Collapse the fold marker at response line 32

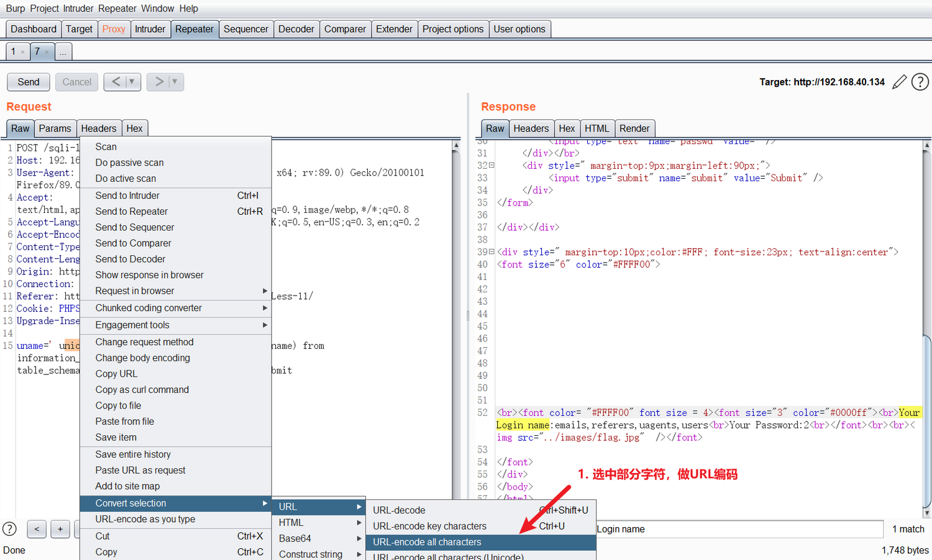click(x=491, y=166)
